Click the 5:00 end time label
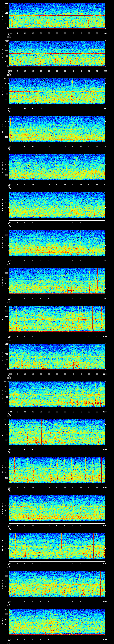Viewport: 114px width, 644px height. tap(105, 147)
